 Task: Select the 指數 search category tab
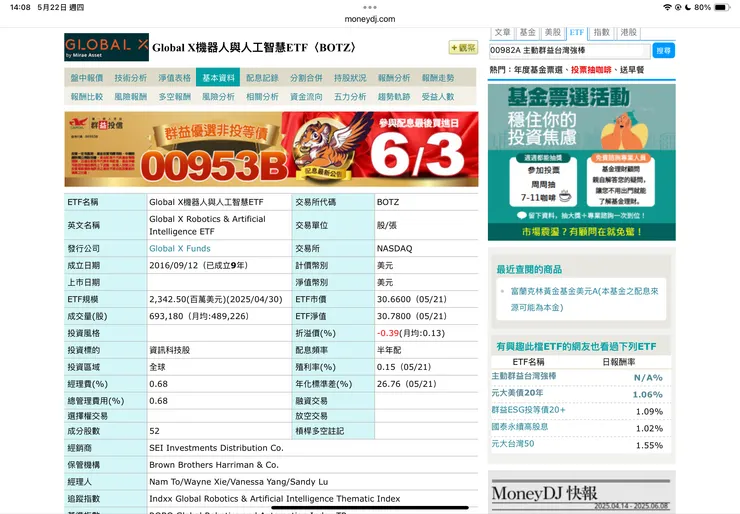coord(601,33)
